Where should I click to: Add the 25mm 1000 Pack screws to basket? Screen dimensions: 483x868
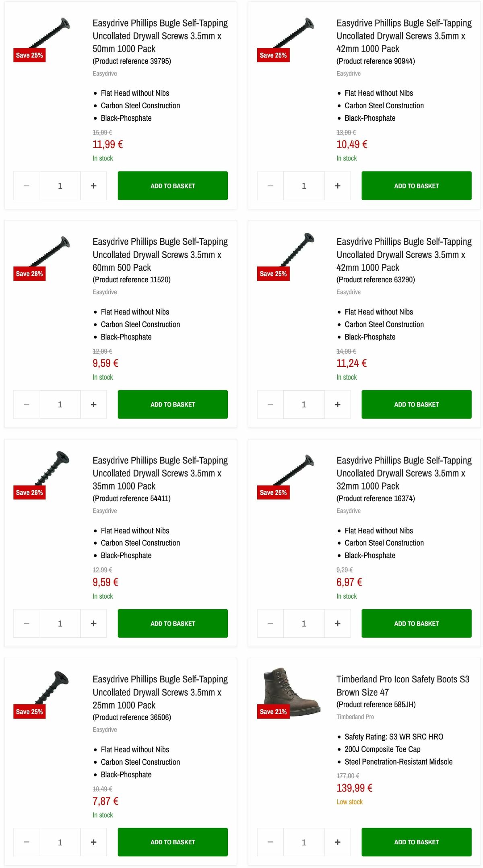tap(172, 842)
